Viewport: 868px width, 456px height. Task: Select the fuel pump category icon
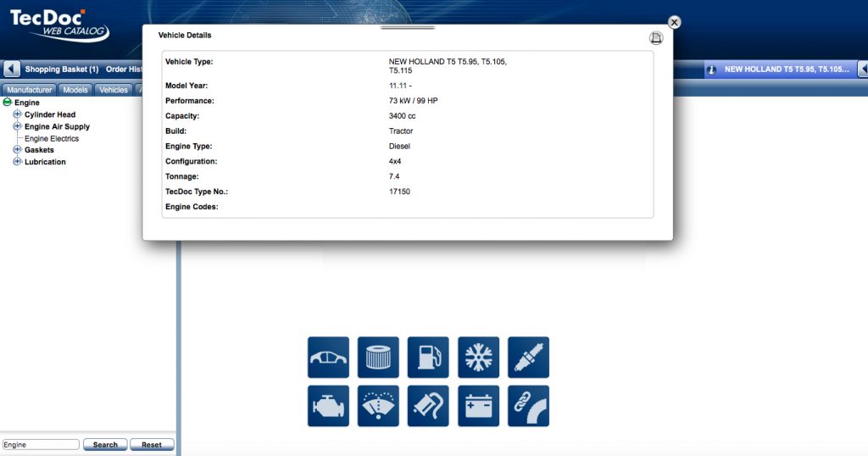(x=428, y=357)
